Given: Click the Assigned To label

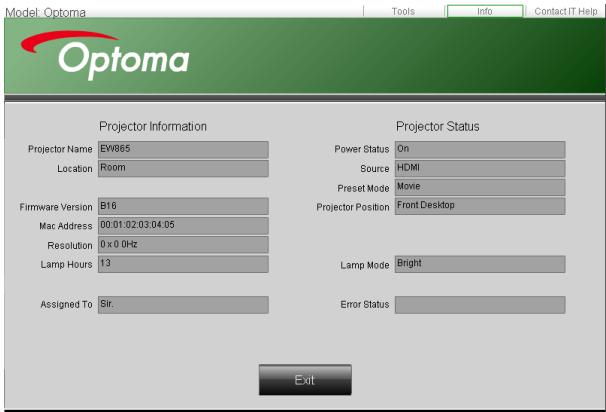Looking at the screenshot, I should click(66, 305).
